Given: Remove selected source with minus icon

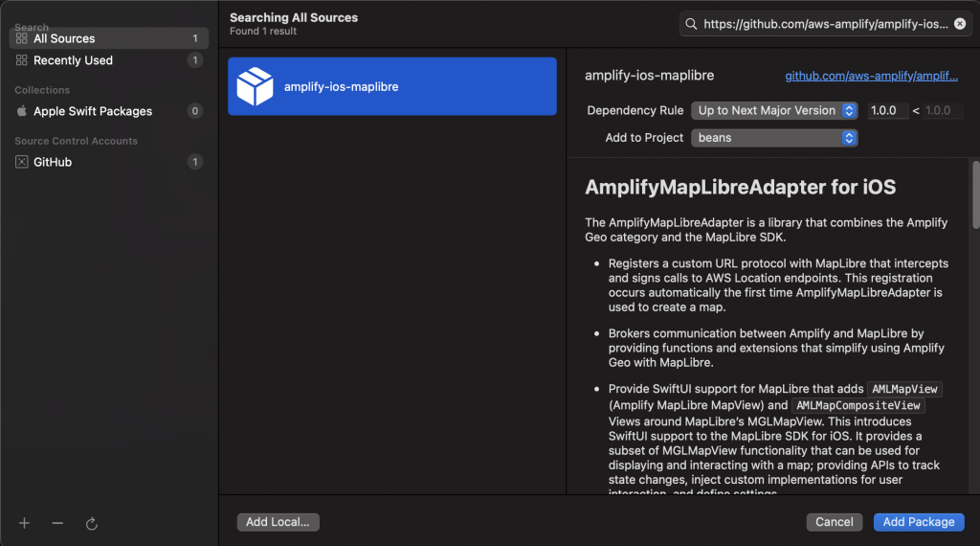Looking at the screenshot, I should (x=57, y=523).
